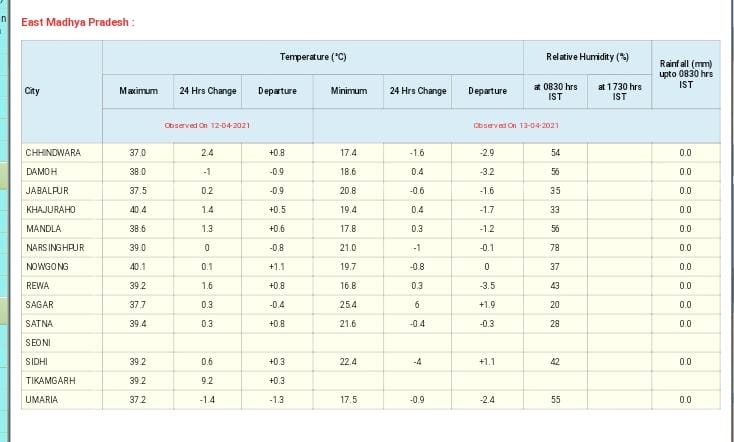
Task: Click the East Madhya Pradesh heading
Action: coord(77,22)
